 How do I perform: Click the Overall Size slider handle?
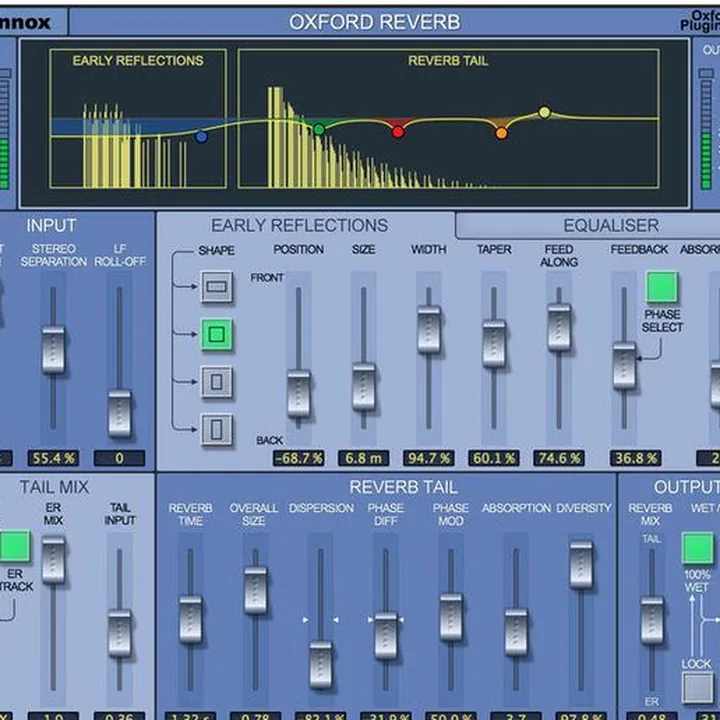[x=255, y=591]
